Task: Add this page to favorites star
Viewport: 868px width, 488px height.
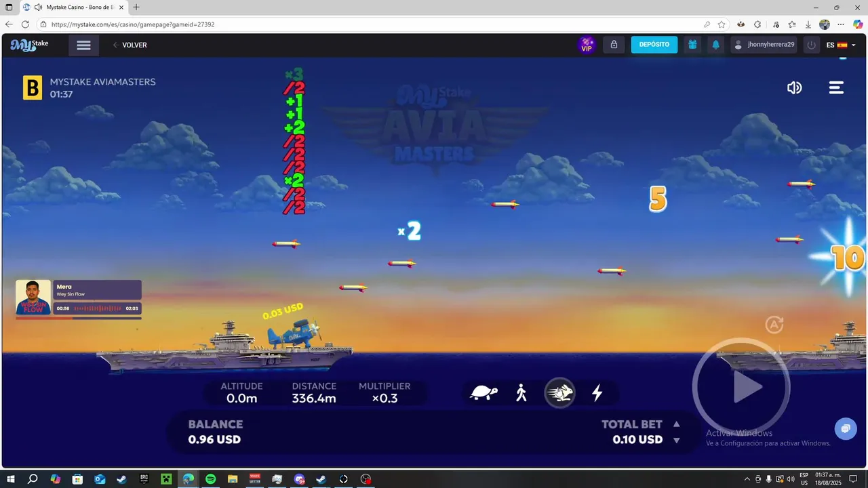Action: (722, 24)
